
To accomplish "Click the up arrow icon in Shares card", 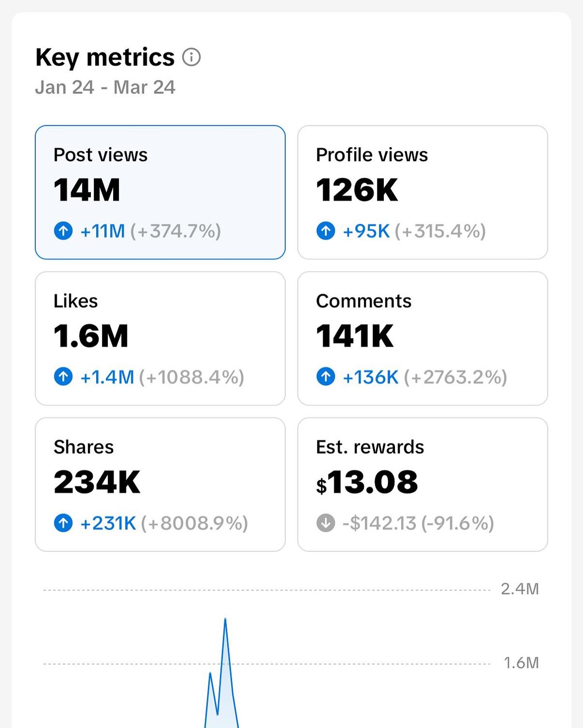I will coord(63,523).
